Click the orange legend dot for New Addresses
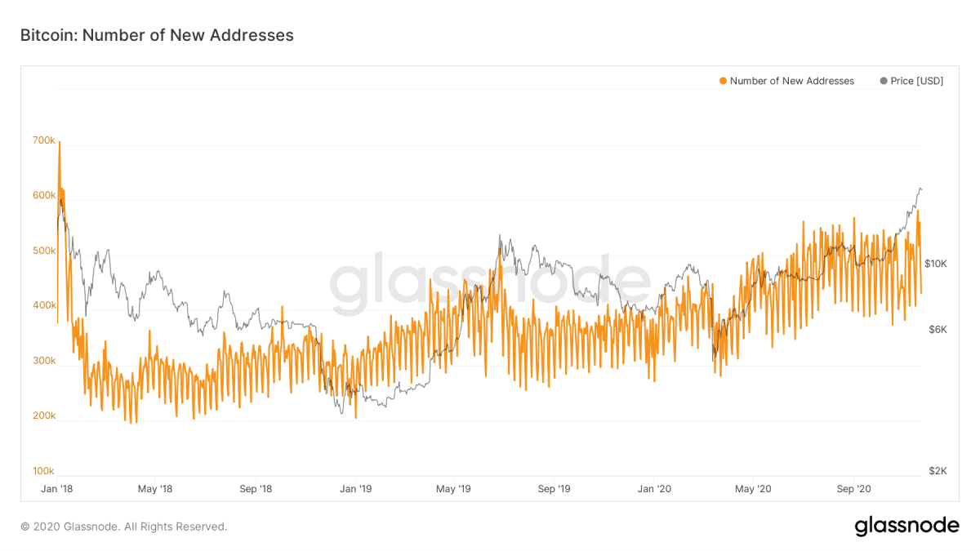 point(723,81)
